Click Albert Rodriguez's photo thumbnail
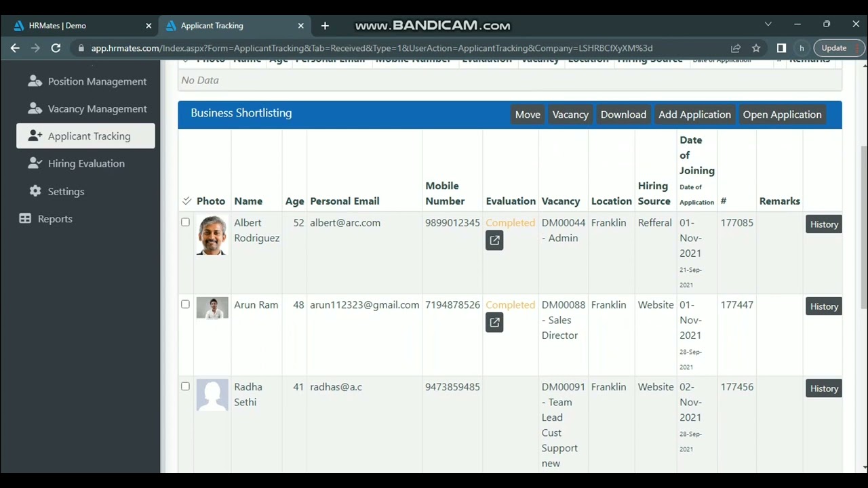The width and height of the screenshot is (868, 488). click(x=212, y=235)
